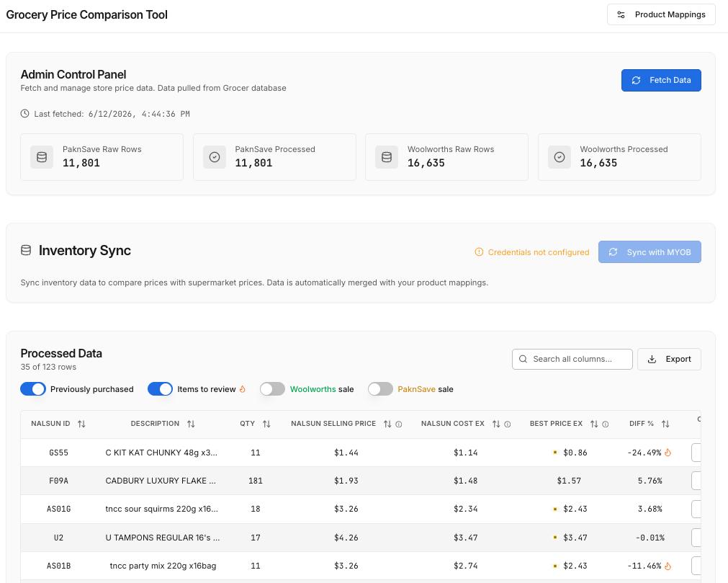
Task: Click C KIT KAT CHUNKY 48g description
Action: pyautogui.click(x=161, y=453)
